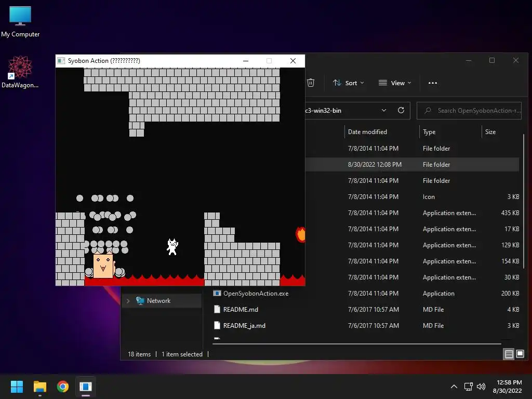Switch to details view layout button
Image resolution: width=532 pixels, height=399 pixels.
(x=509, y=354)
